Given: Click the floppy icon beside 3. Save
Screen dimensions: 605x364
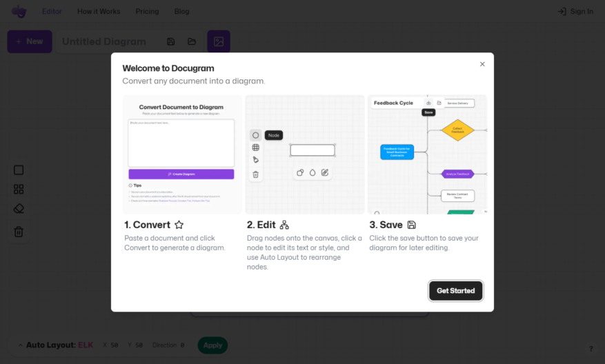Looking at the screenshot, I should click(412, 225).
